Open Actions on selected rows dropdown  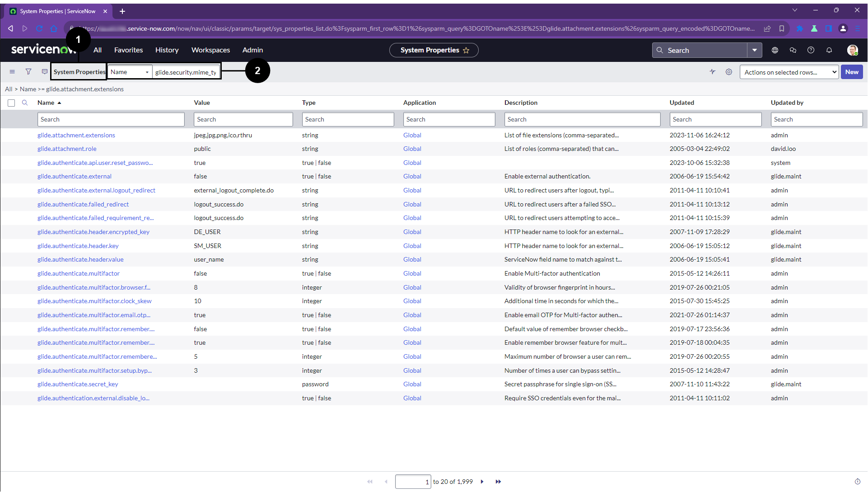pyautogui.click(x=789, y=72)
